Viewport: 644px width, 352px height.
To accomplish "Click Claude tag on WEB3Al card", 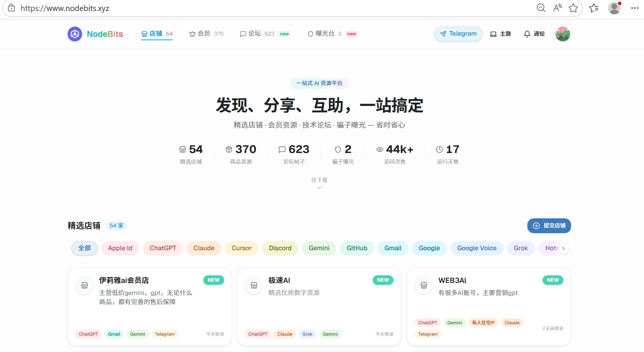I will [x=512, y=323].
